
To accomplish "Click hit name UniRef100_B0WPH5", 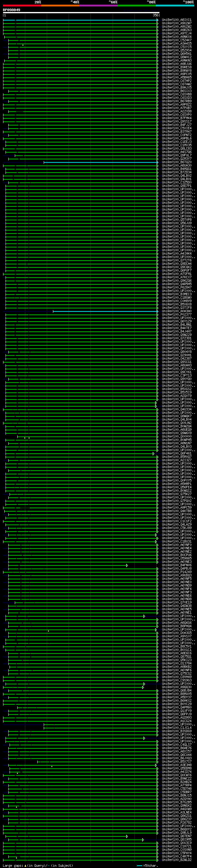I will 176,440.
